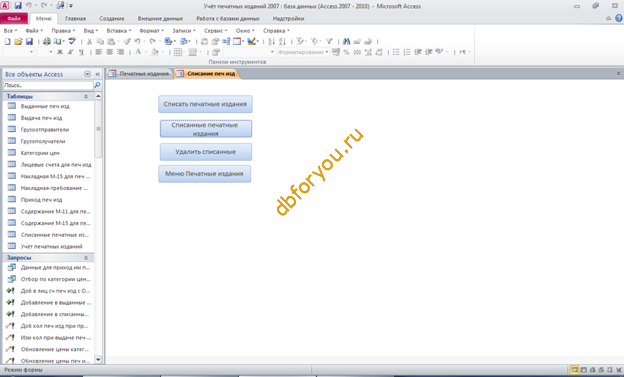Collapse the navigation pane with double chevron
The image size is (624, 377).
click(x=98, y=74)
